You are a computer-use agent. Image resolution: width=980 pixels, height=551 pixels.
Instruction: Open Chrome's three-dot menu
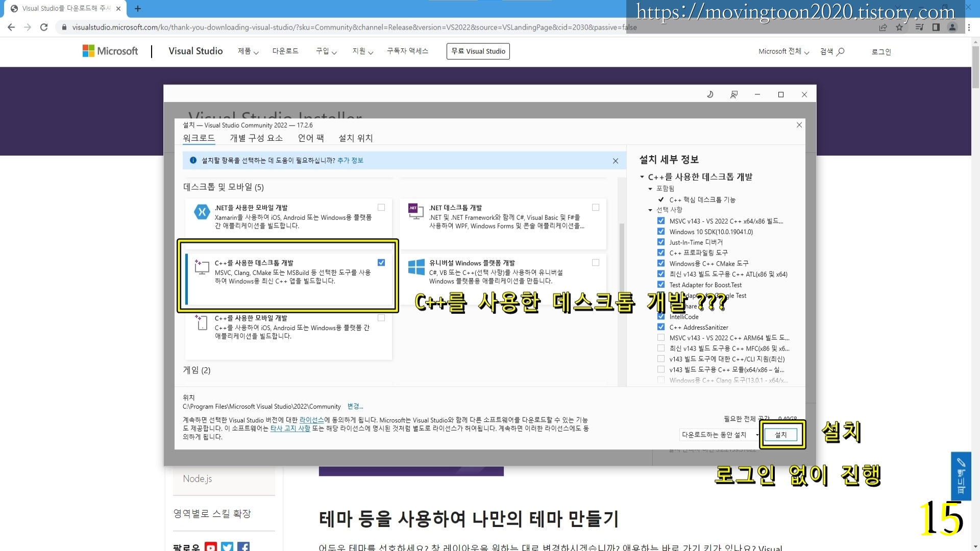(x=969, y=27)
